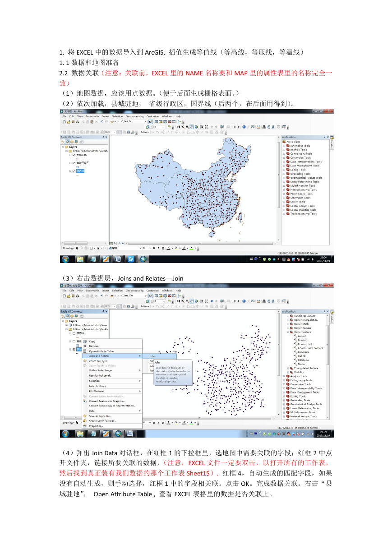Click Layers data frame icon in untitled ArcMap window
Screen dimensions: 392x554
tap(66, 147)
